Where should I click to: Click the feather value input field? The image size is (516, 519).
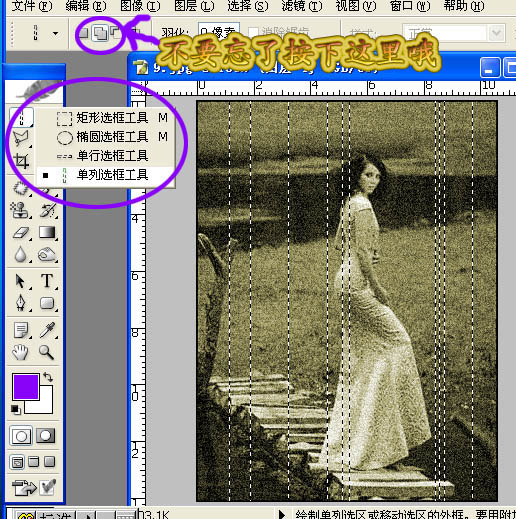[x=218, y=32]
